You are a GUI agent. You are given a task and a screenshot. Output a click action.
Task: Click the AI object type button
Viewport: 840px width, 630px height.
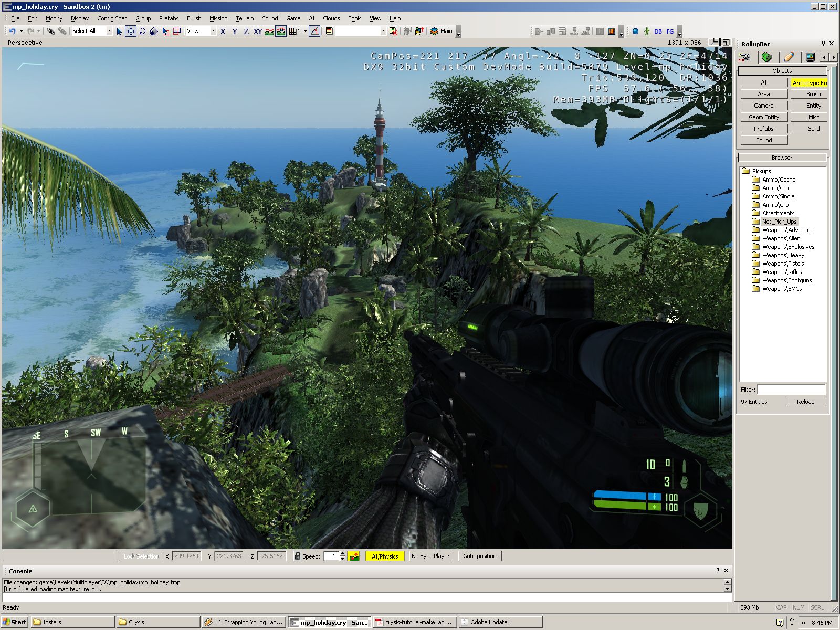[764, 82]
